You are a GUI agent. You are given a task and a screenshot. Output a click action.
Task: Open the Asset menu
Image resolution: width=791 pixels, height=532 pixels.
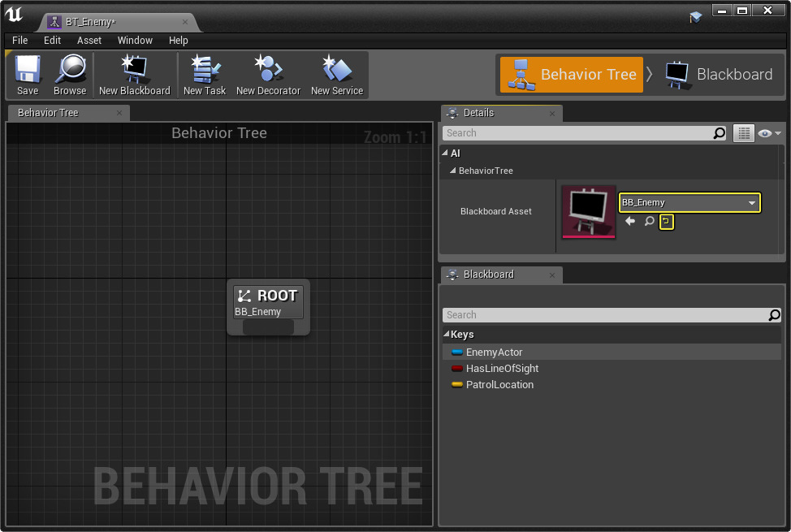[89, 40]
